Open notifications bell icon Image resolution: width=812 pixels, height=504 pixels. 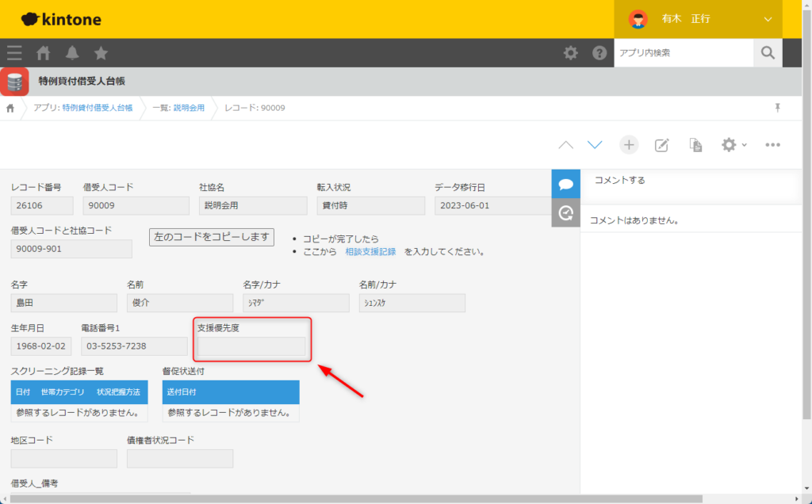click(72, 53)
